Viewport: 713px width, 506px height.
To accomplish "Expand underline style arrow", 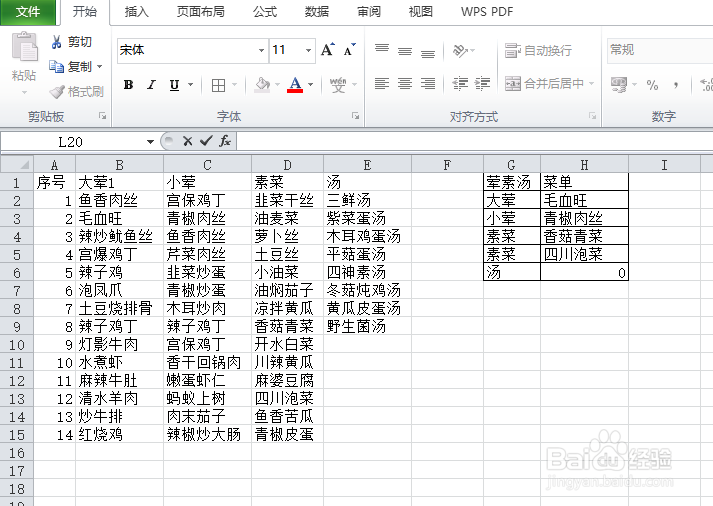I will tap(191, 85).
